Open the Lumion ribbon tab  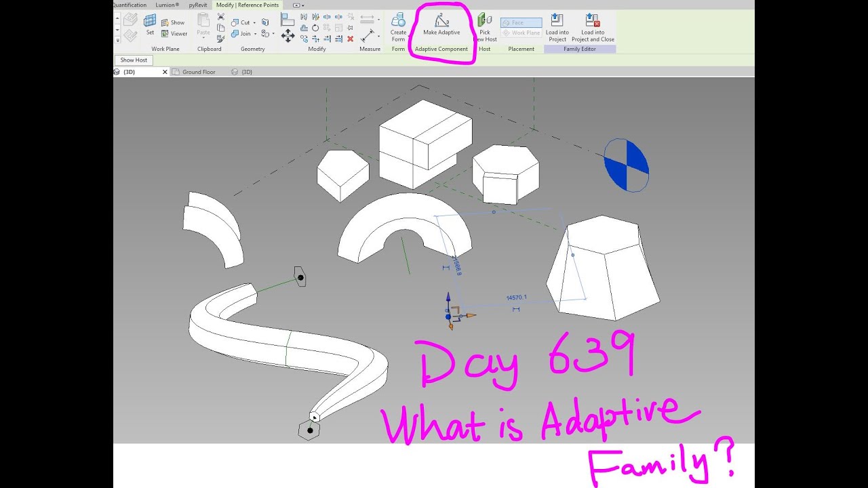pyautogui.click(x=167, y=5)
